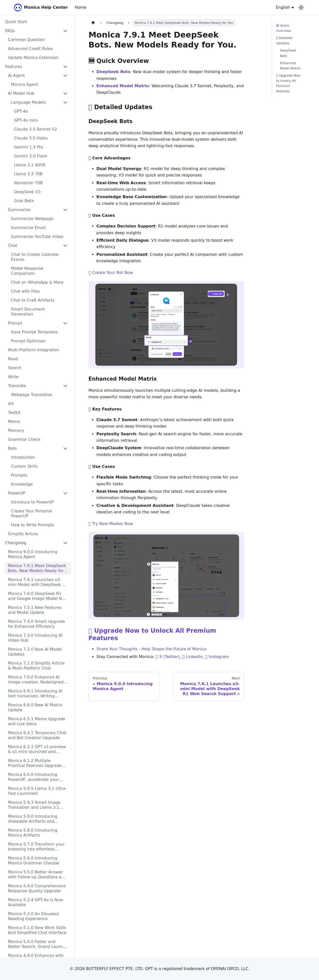319x980 pixels.
Task: Open the Home nav item
Action: pos(80,7)
